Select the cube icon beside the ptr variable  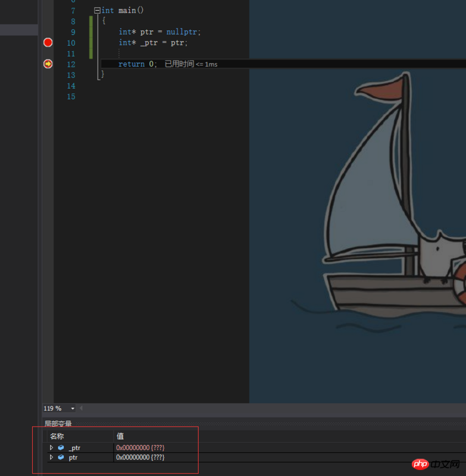61,457
